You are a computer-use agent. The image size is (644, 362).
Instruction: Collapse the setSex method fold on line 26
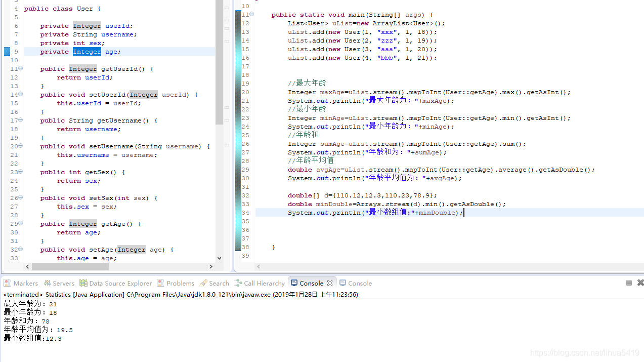20,198
